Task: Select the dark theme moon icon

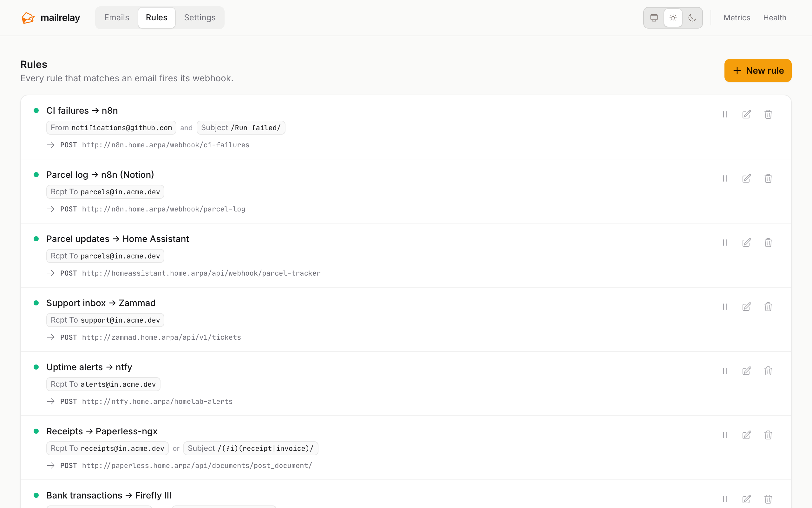Action: (x=692, y=18)
